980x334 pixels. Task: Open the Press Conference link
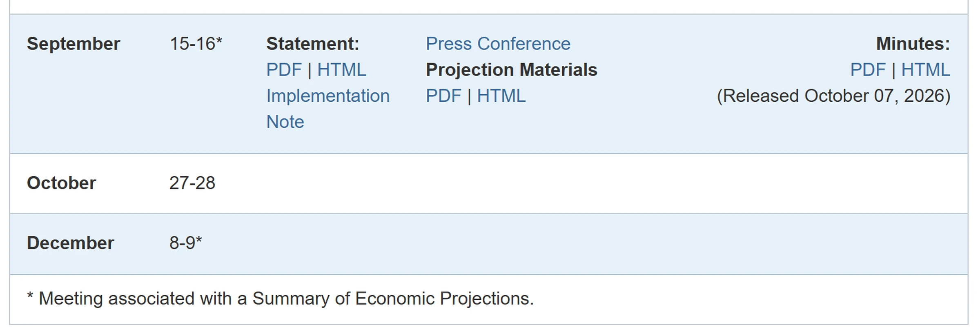[498, 44]
